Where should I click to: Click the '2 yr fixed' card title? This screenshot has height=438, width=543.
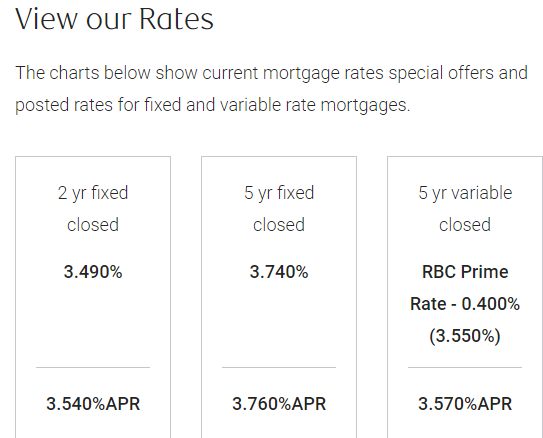click(93, 193)
